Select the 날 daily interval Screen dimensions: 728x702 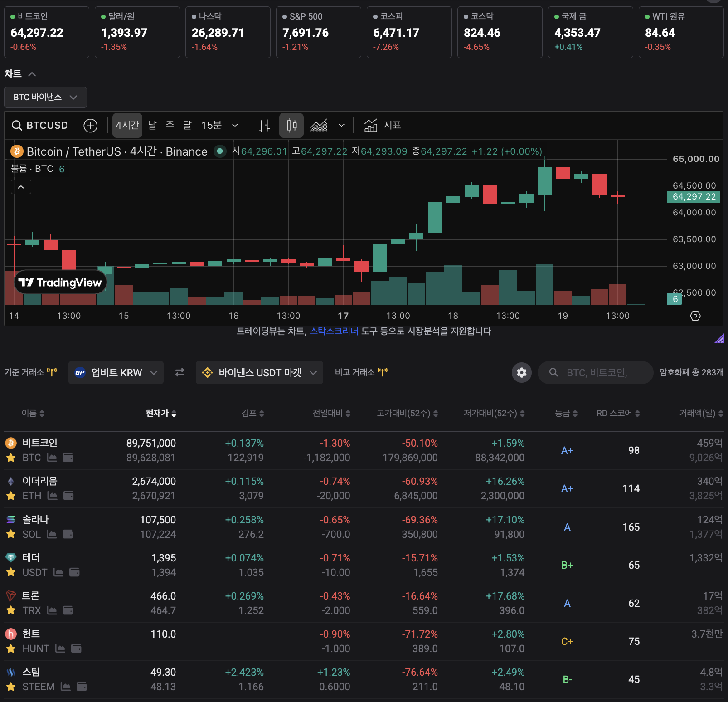(x=152, y=125)
